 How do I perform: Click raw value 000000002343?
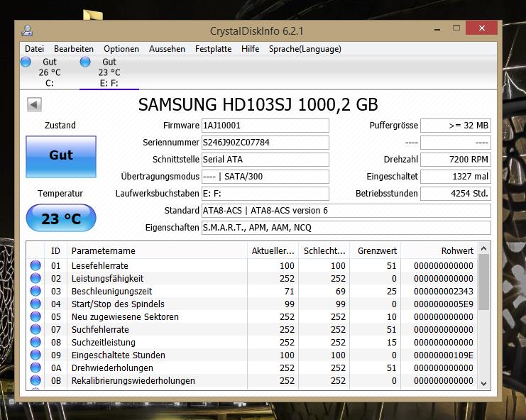(x=444, y=292)
